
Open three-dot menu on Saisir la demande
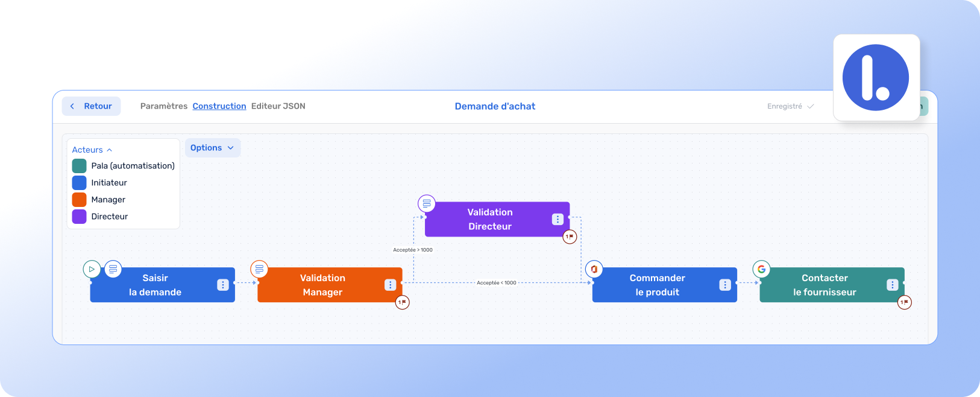pos(223,285)
